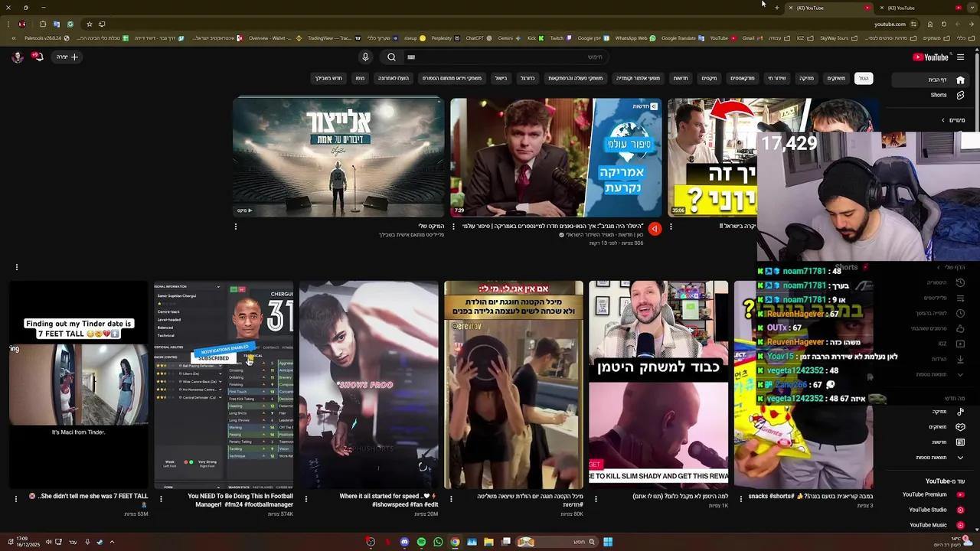Open 'Where it all started for speed' title

389,500
